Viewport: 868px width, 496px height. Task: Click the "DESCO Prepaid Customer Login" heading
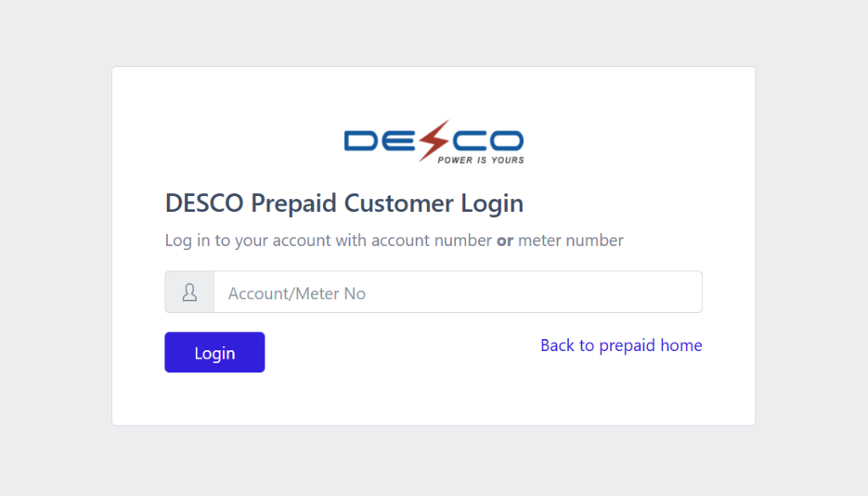point(344,203)
